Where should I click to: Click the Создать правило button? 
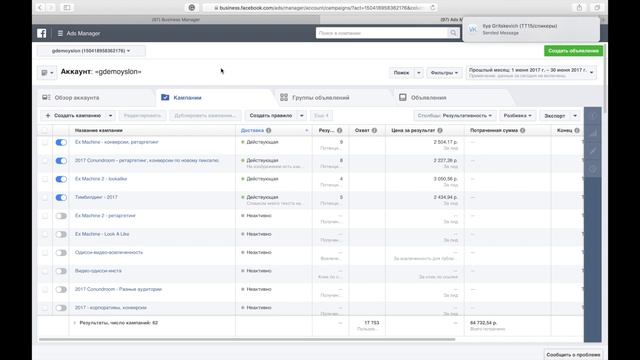coord(271,116)
